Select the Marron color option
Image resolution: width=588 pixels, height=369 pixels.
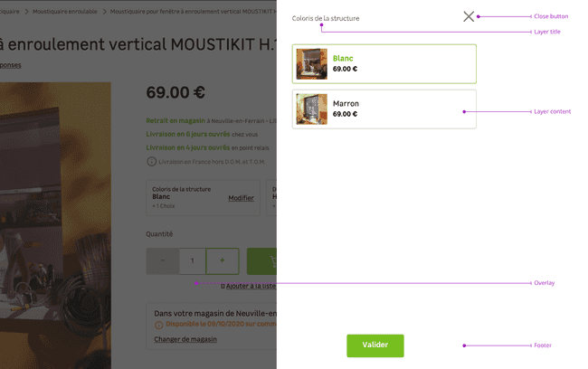point(384,109)
